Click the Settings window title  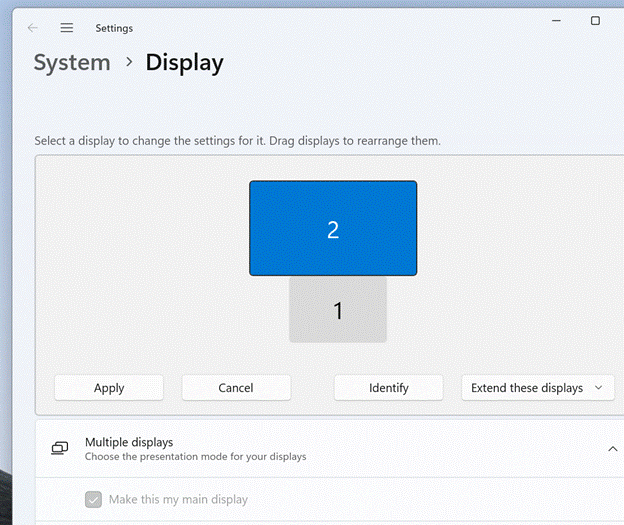tap(114, 28)
